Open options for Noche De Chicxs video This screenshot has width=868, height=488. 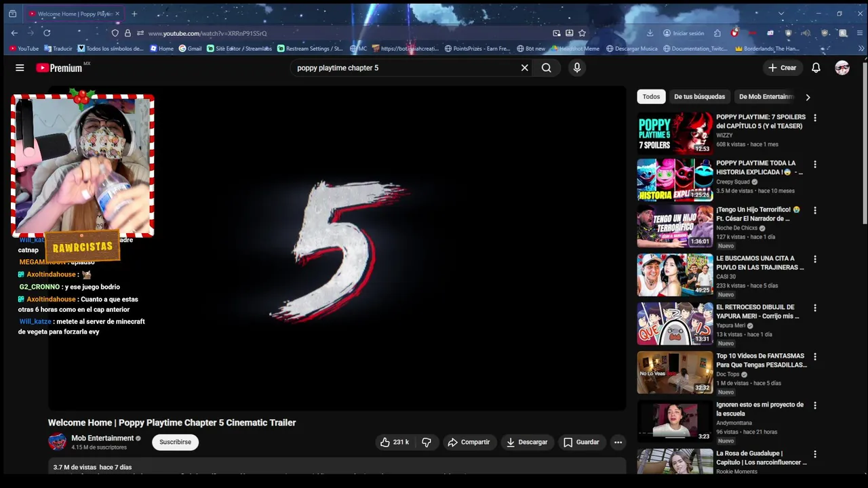[x=815, y=210]
